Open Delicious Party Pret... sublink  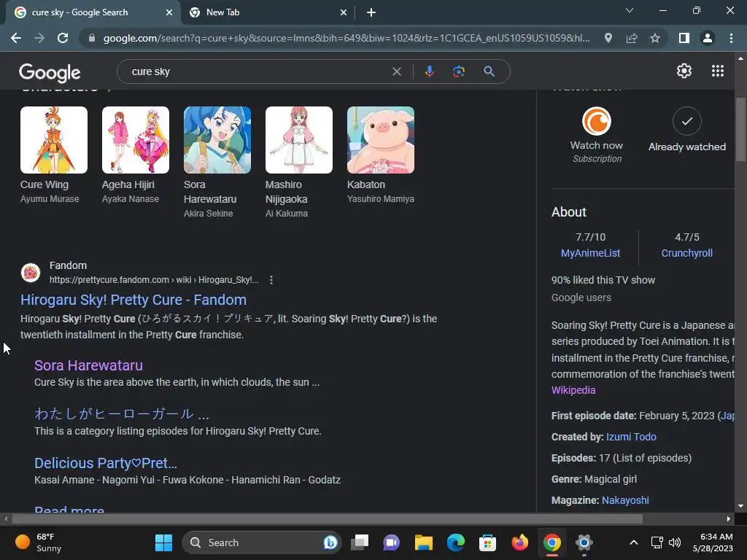[106, 463]
